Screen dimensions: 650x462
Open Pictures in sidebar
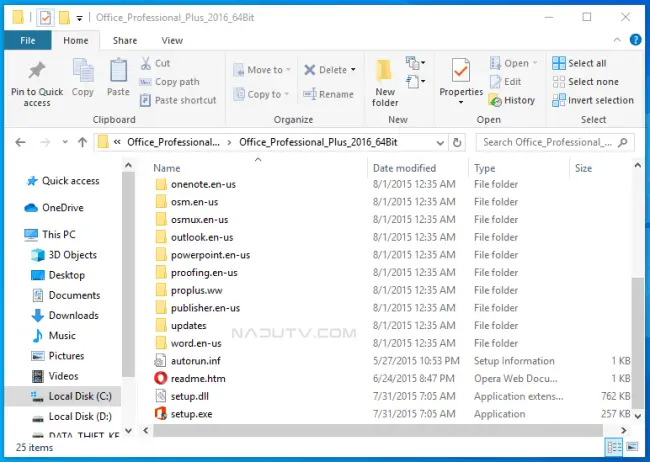58,356
